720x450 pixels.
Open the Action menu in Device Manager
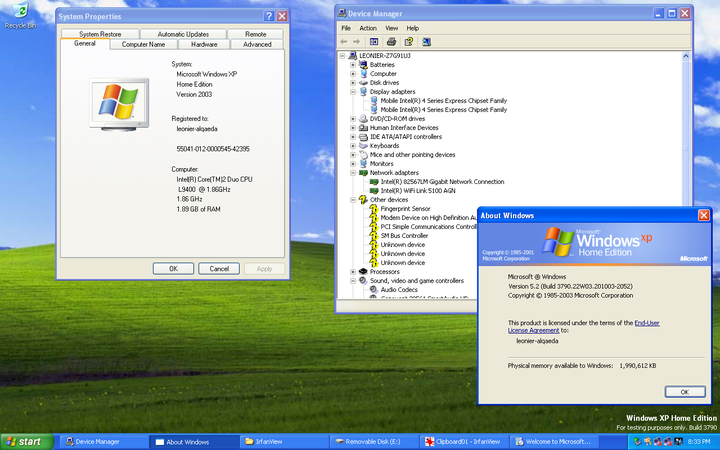tap(368, 28)
